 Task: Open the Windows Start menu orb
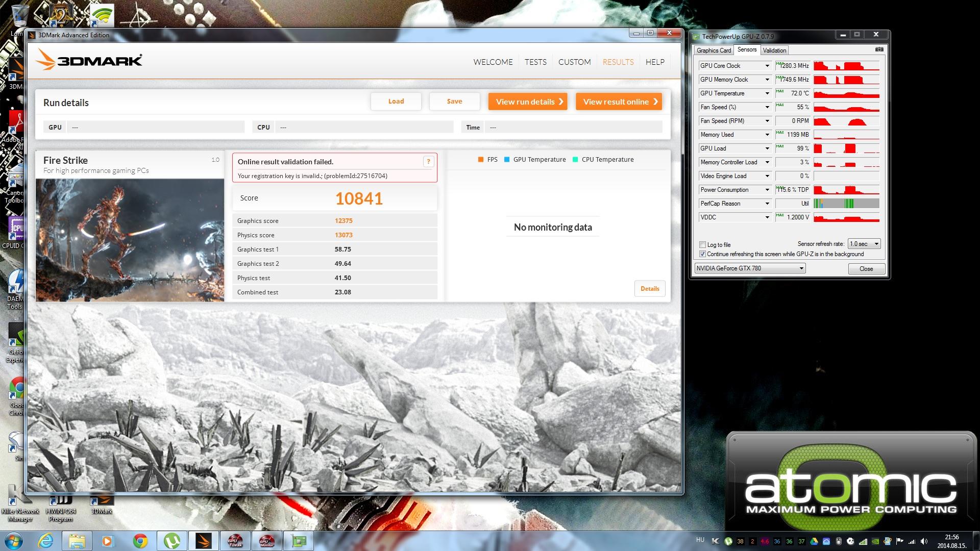(x=13, y=541)
